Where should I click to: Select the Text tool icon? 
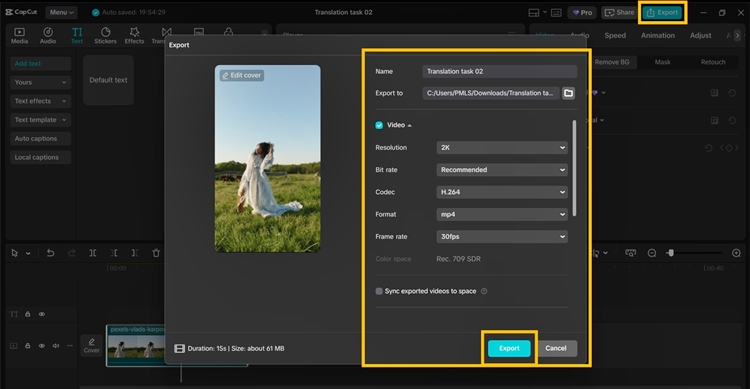[77, 35]
